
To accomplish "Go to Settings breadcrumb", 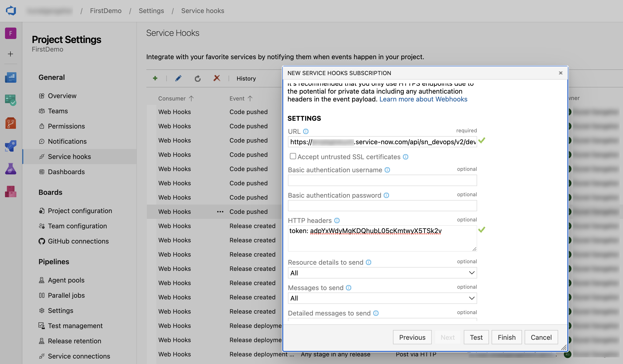I will pyautogui.click(x=151, y=11).
